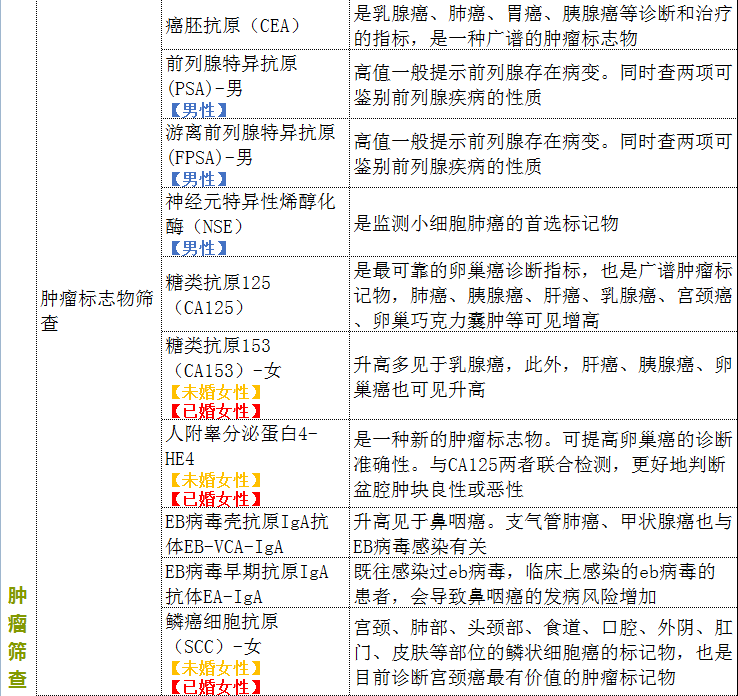Screen dimensions: 738x696
Task: Select the 游离前列腺特异抗原 (FPSA)-男 cell
Action: [250, 145]
